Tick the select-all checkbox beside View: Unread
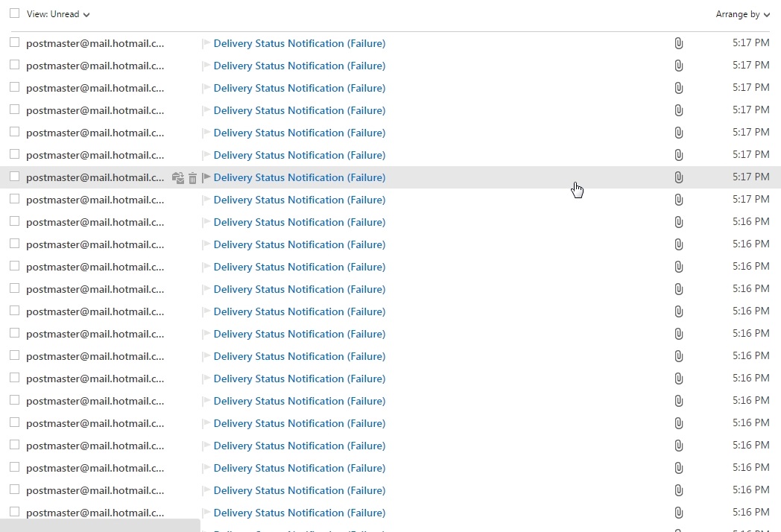The height and width of the screenshot is (532, 781). tap(14, 13)
